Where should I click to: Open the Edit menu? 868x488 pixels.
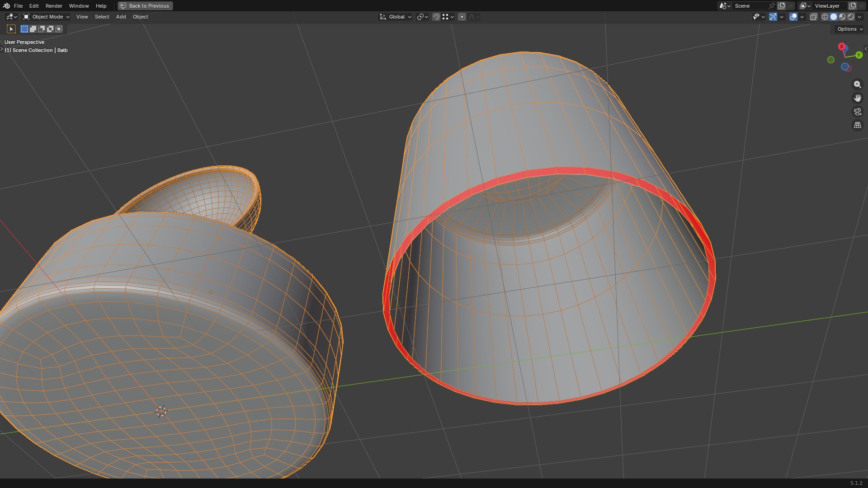[x=34, y=6]
